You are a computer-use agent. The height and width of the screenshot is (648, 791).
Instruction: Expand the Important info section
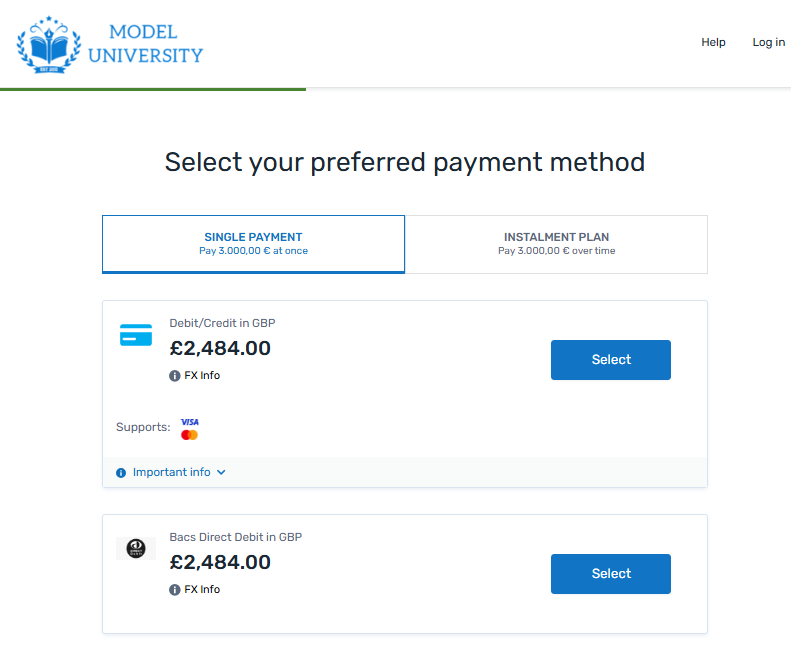click(x=171, y=473)
